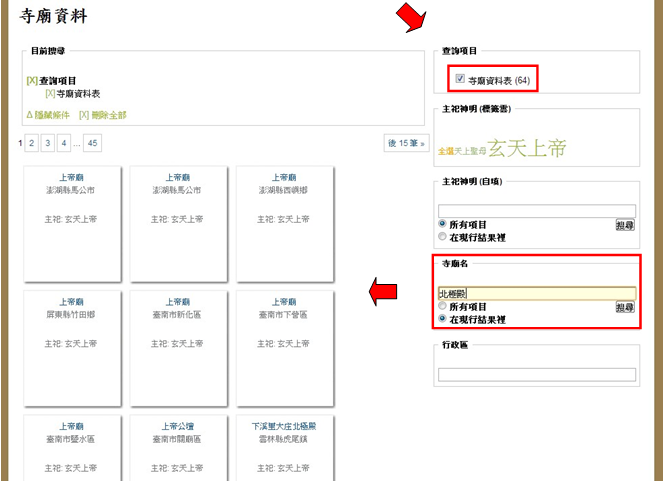Select 在現行結果裡 radio under 主祀神明 (自填)
The image size is (663, 483).
point(443,237)
